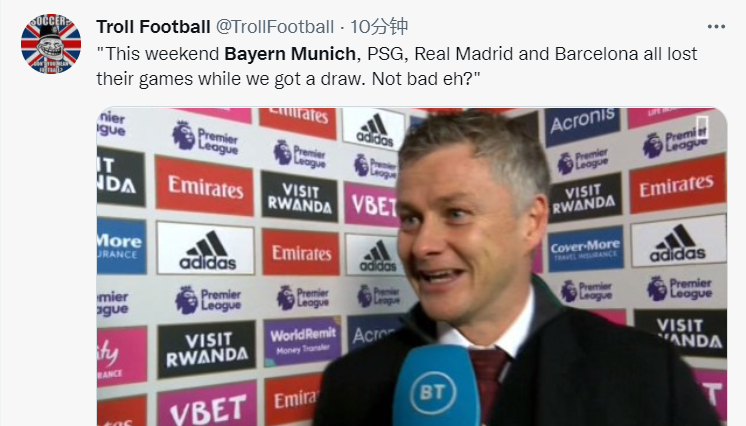Open the tweet via the 10分钟 timestamp
The image size is (746, 426).
coord(379,27)
